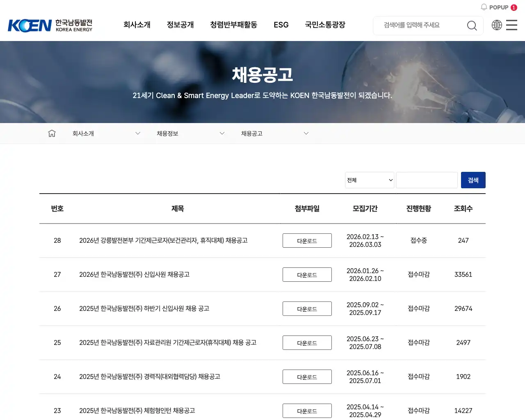
Task: Open the 2026년 한국남동발전(주) 신입사원 채용공고 posting
Action: coord(134,274)
